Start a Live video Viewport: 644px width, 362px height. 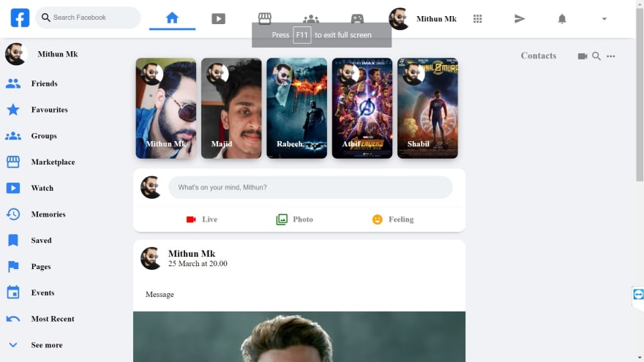(202, 219)
